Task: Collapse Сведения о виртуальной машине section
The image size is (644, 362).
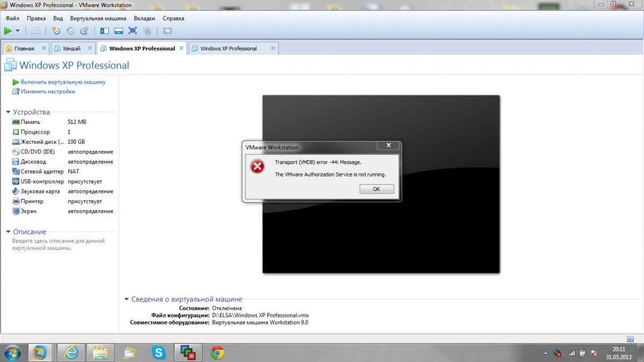Action: tap(127, 299)
